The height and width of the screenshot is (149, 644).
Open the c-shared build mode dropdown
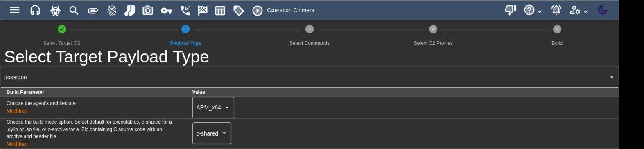click(212, 133)
